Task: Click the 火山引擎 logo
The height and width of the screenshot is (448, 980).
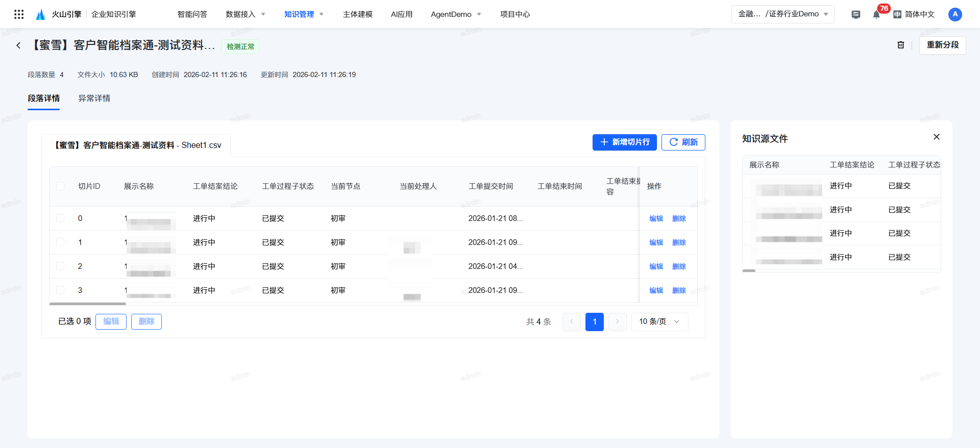Action: (x=59, y=14)
